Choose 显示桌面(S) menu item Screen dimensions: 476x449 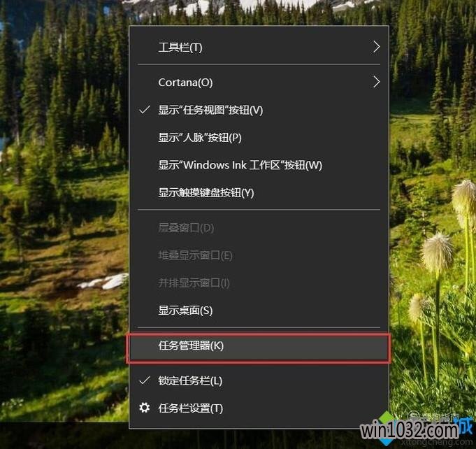[259, 310]
